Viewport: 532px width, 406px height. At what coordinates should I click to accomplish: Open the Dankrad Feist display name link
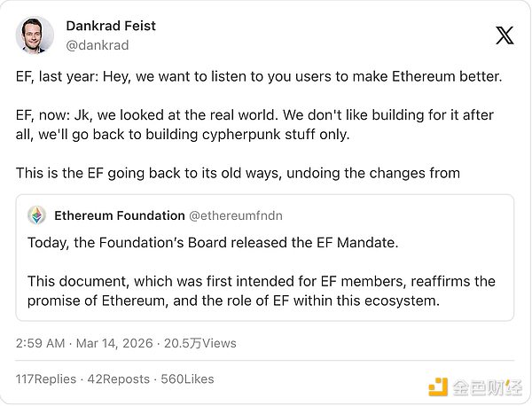[x=109, y=27]
